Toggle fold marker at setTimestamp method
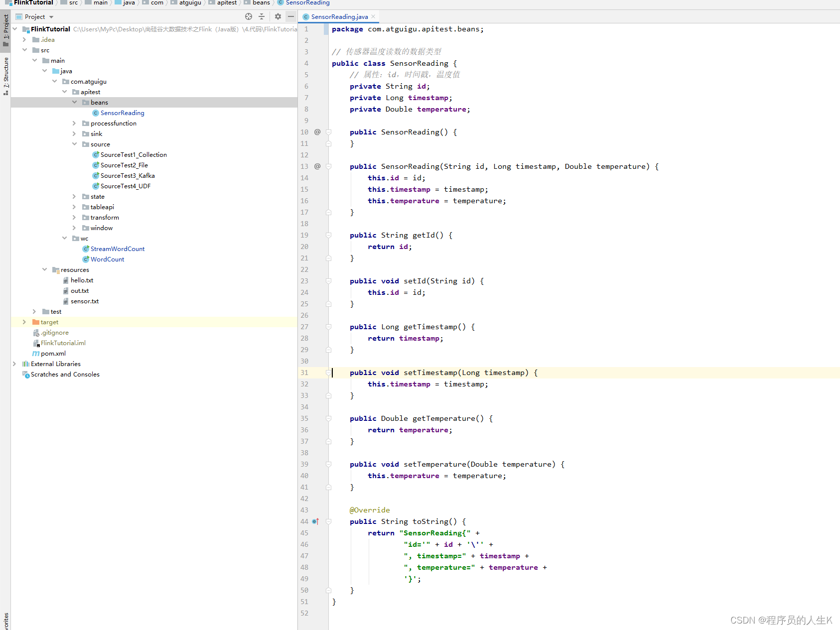The height and width of the screenshot is (630, 840). [x=329, y=373]
